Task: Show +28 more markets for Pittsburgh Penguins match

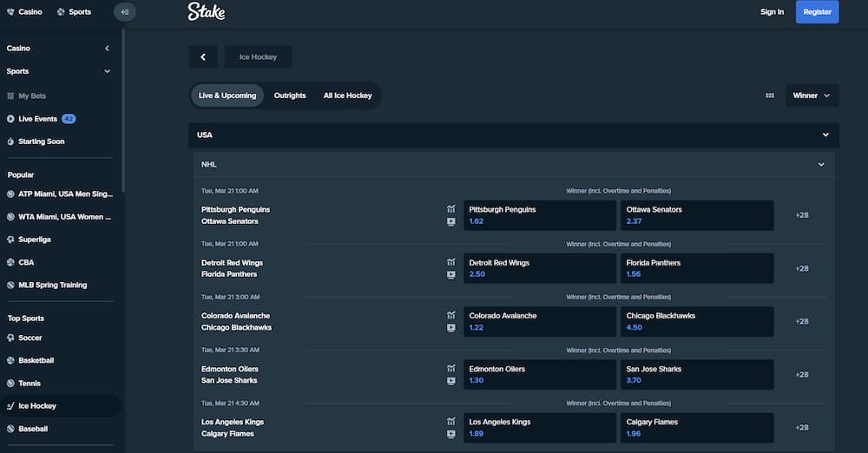Action: click(x=802, y=215)
